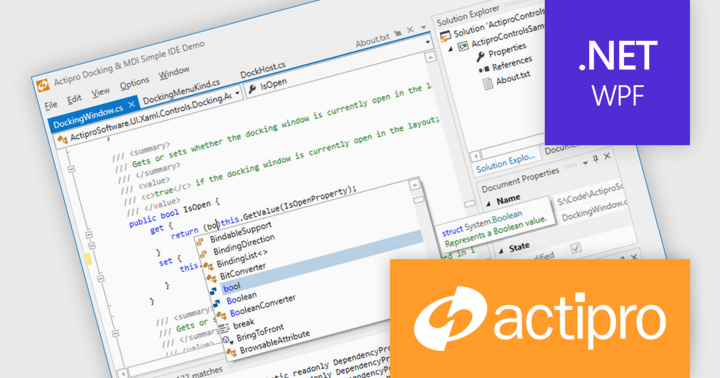Image resolution: width=720 pixels, height=378 pixels.
Task: Click the Solution icon in Solution Explorer
Action: (x=445, y=36)
